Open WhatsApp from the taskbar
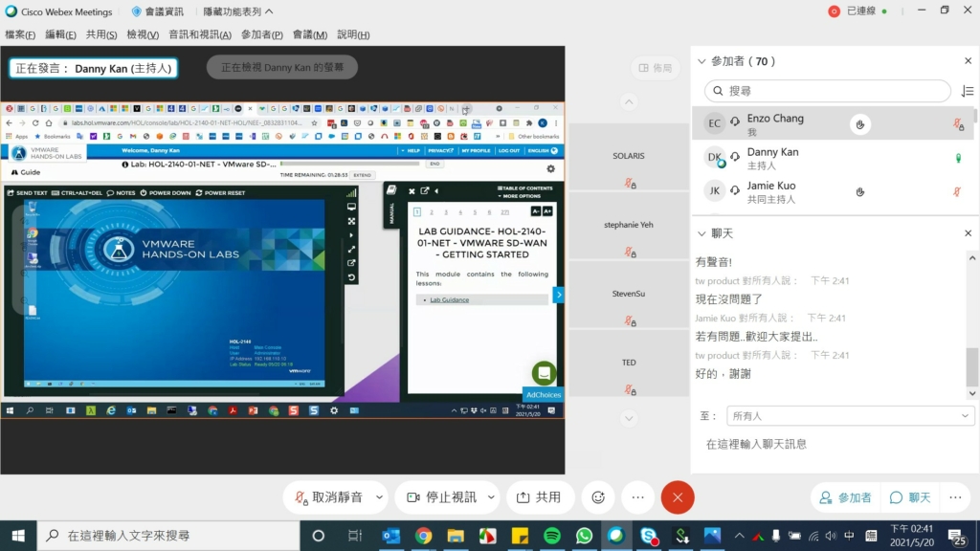Screen dimensions: 980x551 pos(585,536)
